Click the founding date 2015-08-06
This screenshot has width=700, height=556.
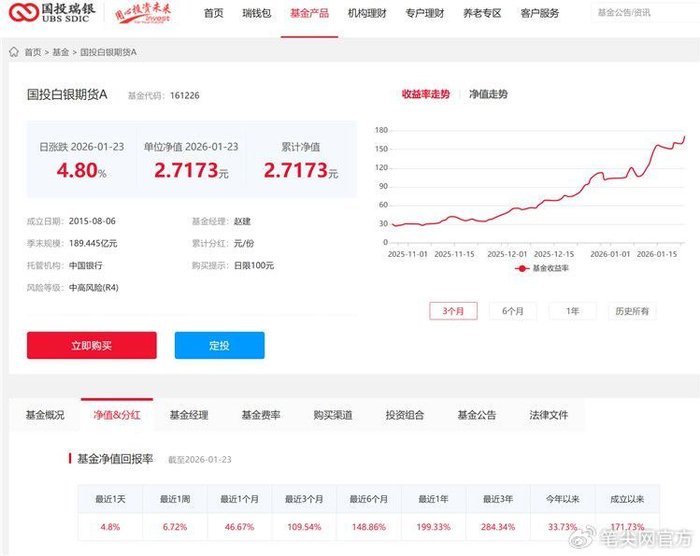(92, 221)
